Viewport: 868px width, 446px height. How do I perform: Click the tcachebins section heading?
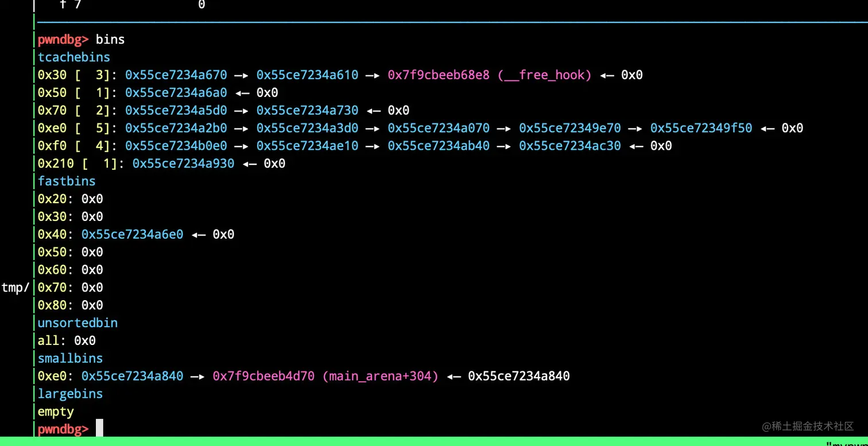(x=74, y=57)
